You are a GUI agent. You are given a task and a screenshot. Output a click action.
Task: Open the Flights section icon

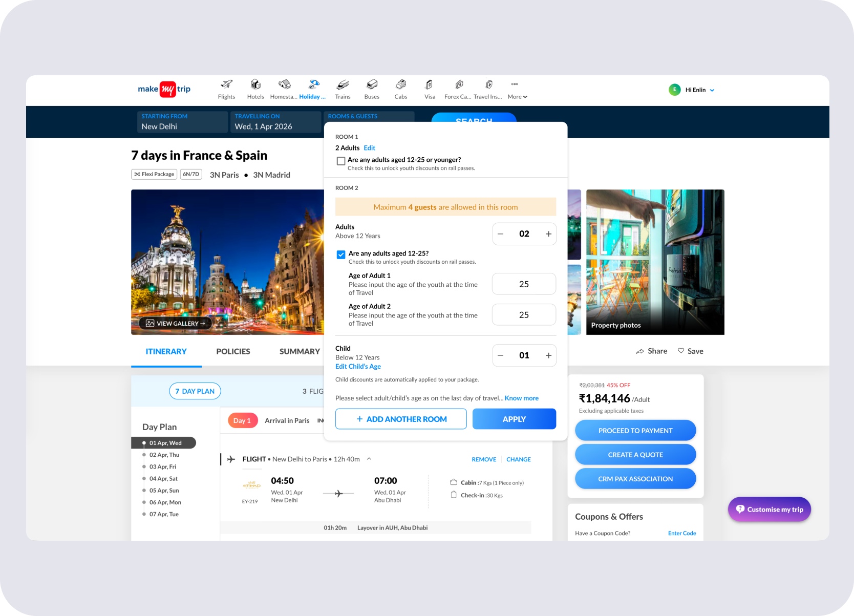[x=226, y=84]
